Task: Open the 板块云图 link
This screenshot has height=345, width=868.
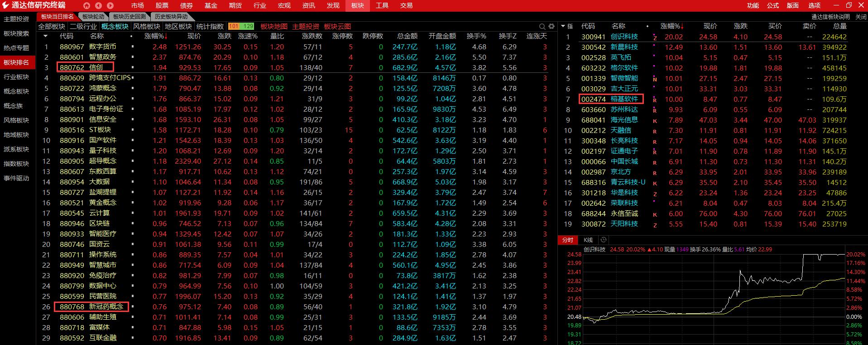Action: coord(337,26)
